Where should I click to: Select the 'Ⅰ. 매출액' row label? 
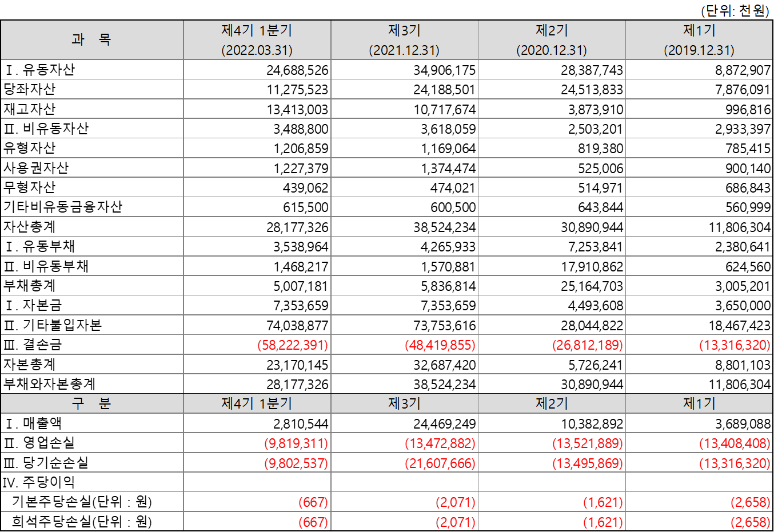[33, 423]
